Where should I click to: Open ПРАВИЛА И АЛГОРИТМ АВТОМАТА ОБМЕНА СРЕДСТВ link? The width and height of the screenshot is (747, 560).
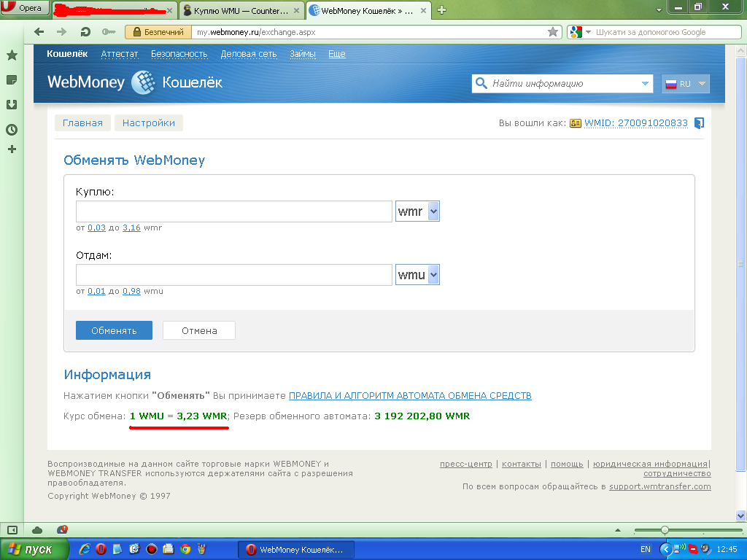click(x=410, y=395)
